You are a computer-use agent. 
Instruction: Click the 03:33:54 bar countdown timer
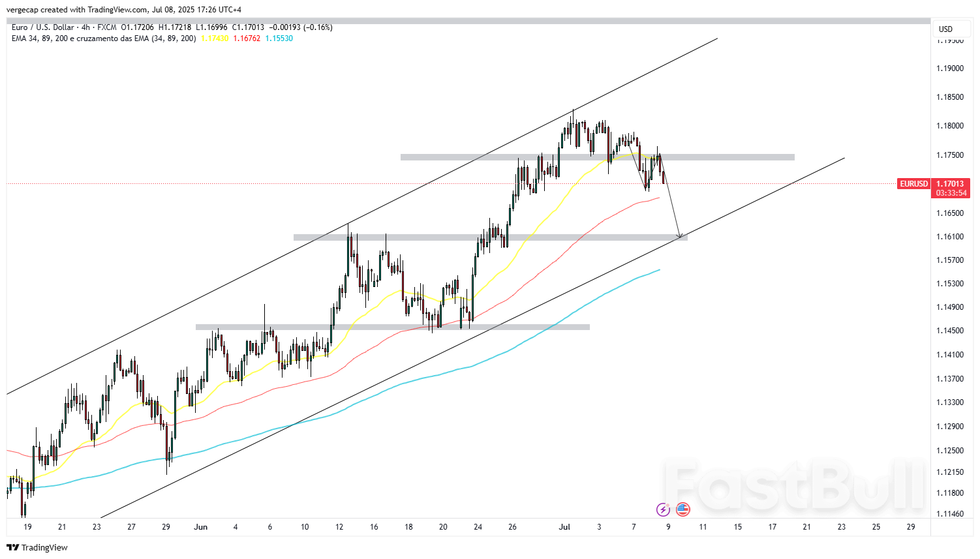(x=951, y=193)
